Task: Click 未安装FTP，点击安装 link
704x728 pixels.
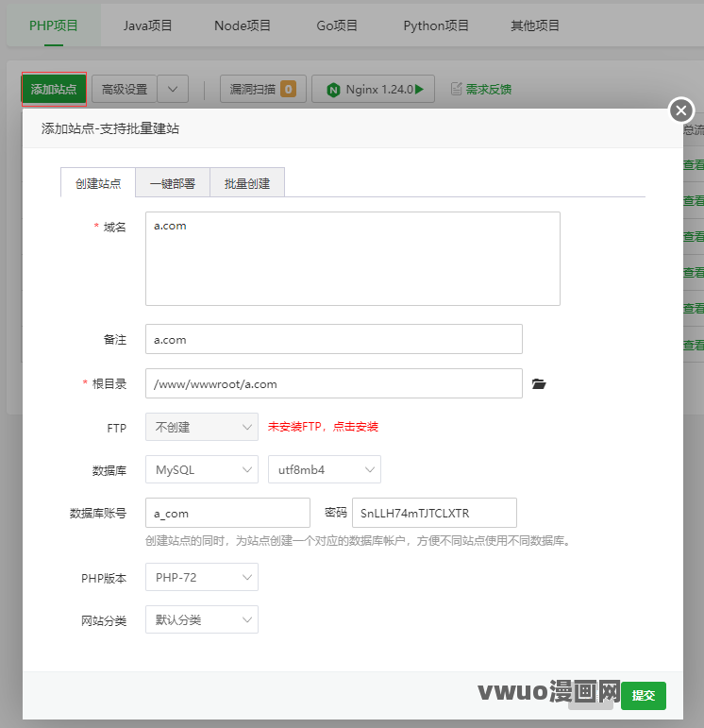Action: click(323, 427)
